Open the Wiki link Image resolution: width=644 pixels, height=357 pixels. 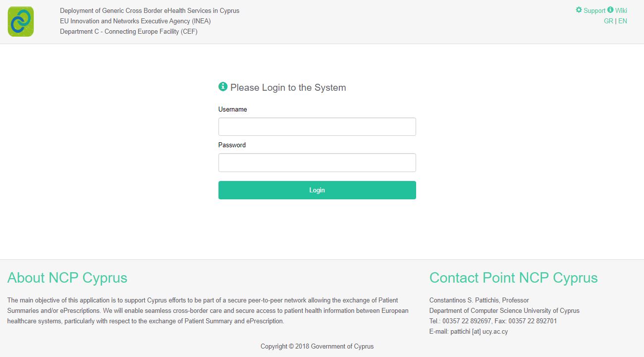coord(621,10)
